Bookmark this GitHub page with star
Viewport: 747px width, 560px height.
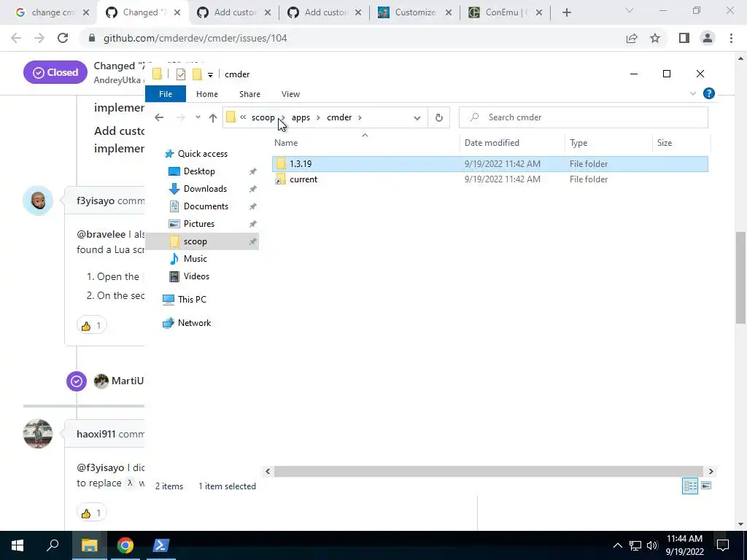(655, 38)
